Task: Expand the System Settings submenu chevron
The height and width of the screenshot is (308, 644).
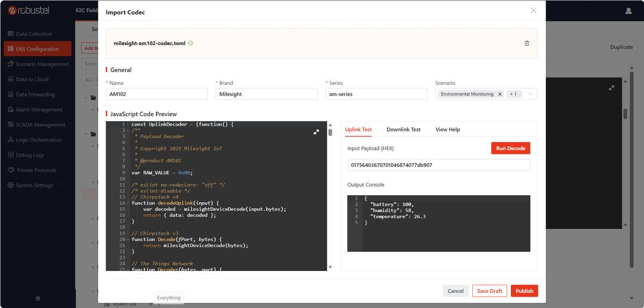Action: (x=61, y=185)
